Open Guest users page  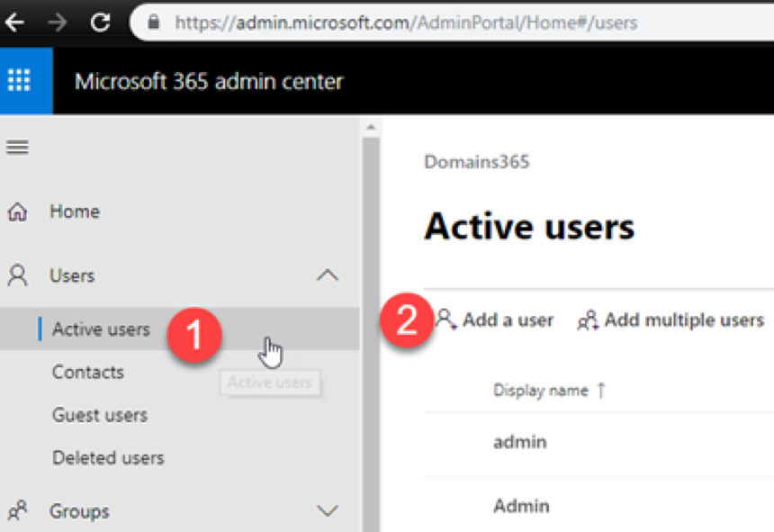100,415
